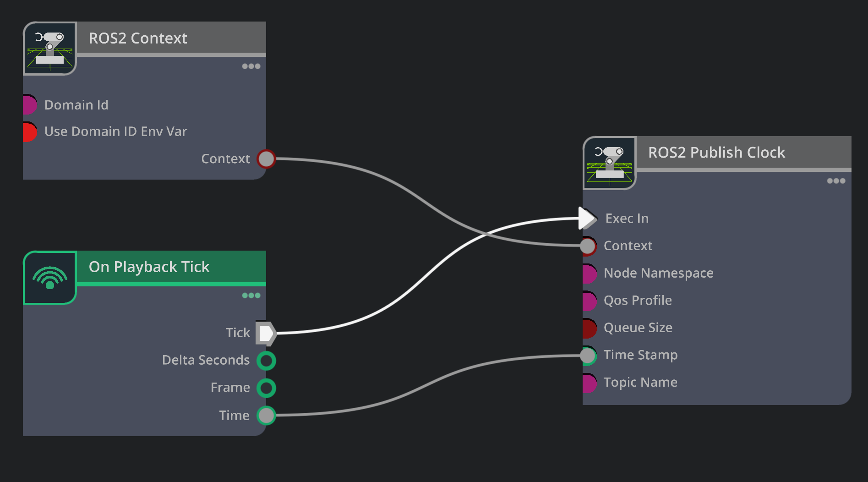Click the Use Domain ID Env Var label
Viewport: 868px width, 482px height.
pyautogui.click(x=116, y=131)
